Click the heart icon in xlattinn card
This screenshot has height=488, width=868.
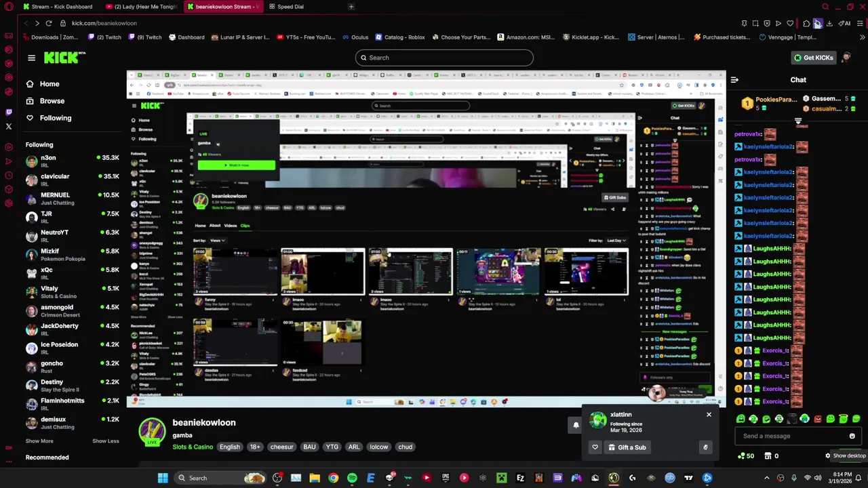595,447
